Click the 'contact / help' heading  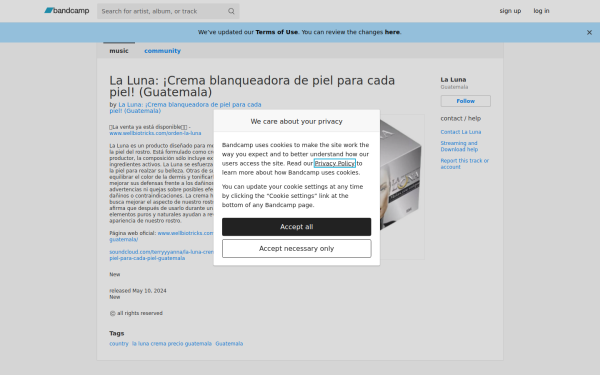coord(461,119)
